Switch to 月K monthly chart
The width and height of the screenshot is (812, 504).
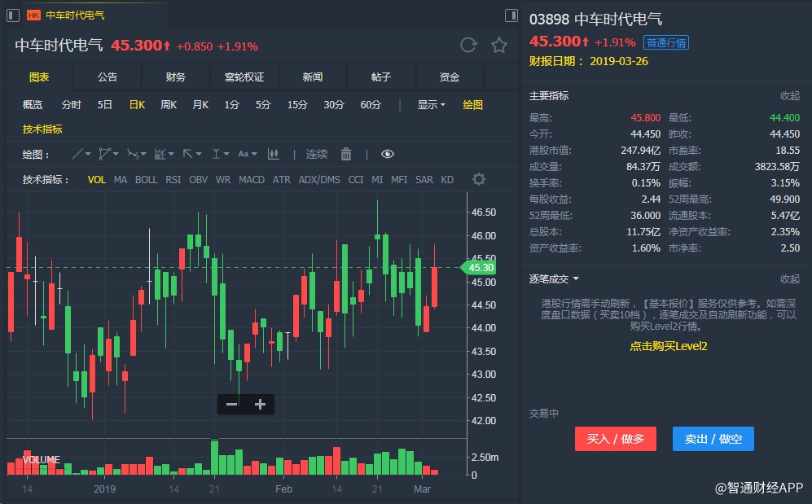click(x=200, y=104)
